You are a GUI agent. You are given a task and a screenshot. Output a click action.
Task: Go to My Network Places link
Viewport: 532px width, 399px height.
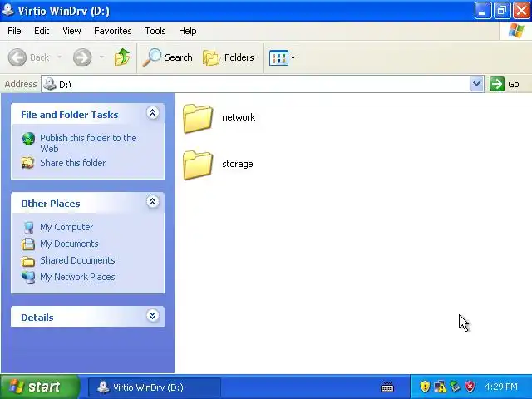coord(77,277)
